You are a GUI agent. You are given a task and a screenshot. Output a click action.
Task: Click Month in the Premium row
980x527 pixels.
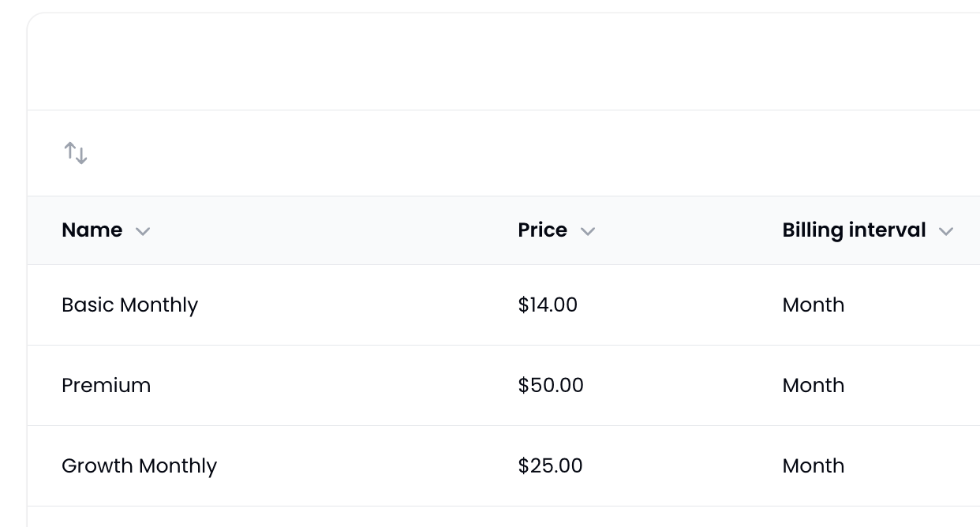coord(814,386)
